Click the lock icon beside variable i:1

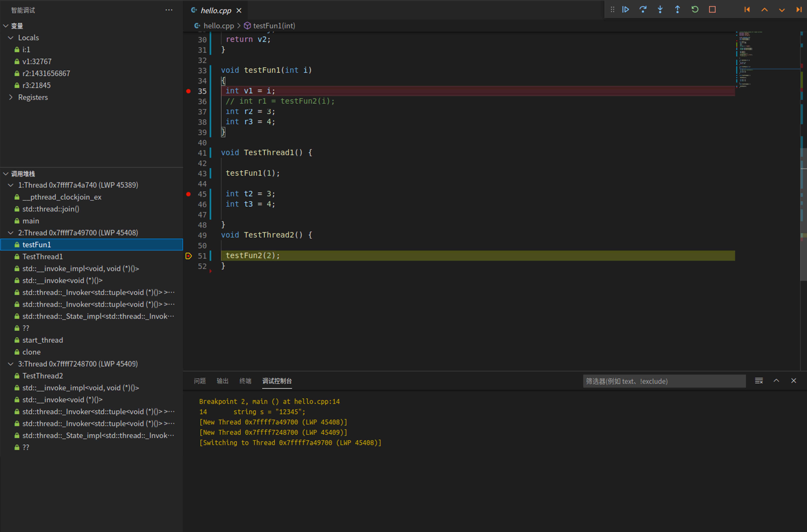click(x=17, y=50)
